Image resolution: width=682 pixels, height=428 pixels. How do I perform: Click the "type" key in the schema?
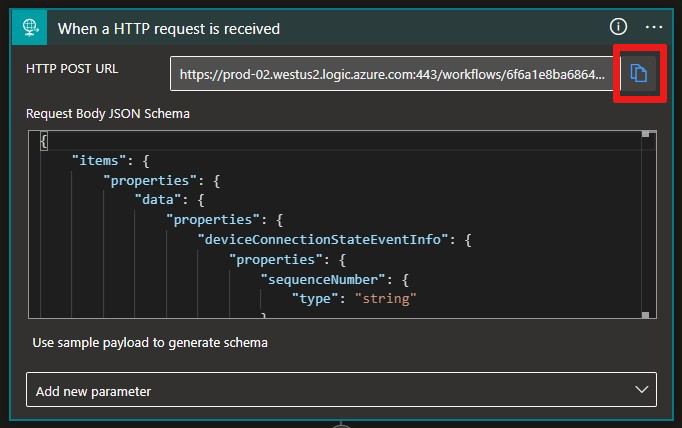pyautogui.click(x=316, y=298)
